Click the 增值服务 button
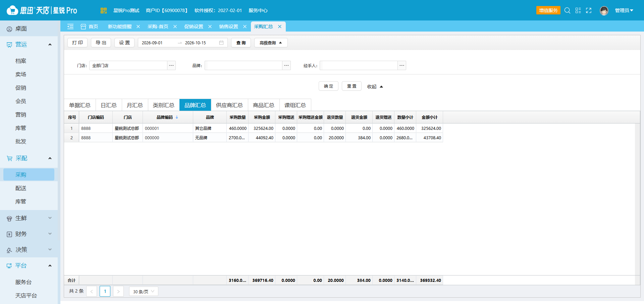The image size is (644, 304). click(548, 10)
